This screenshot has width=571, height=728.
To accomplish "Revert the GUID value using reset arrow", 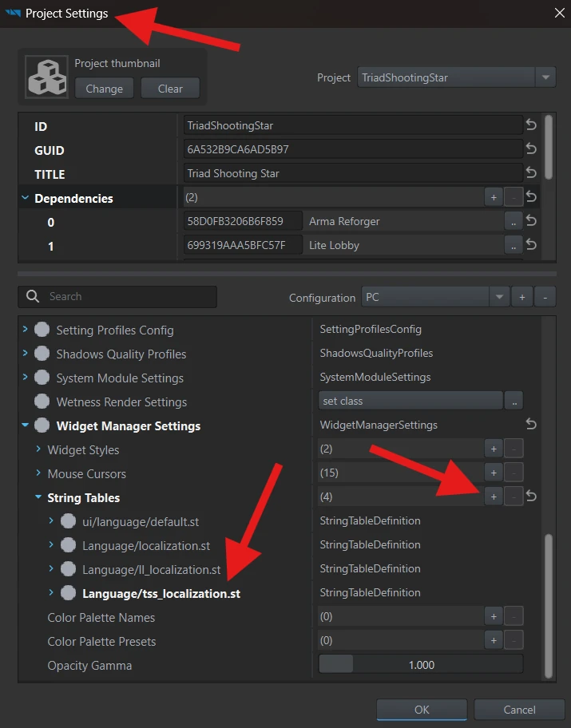I will [531, 148].
